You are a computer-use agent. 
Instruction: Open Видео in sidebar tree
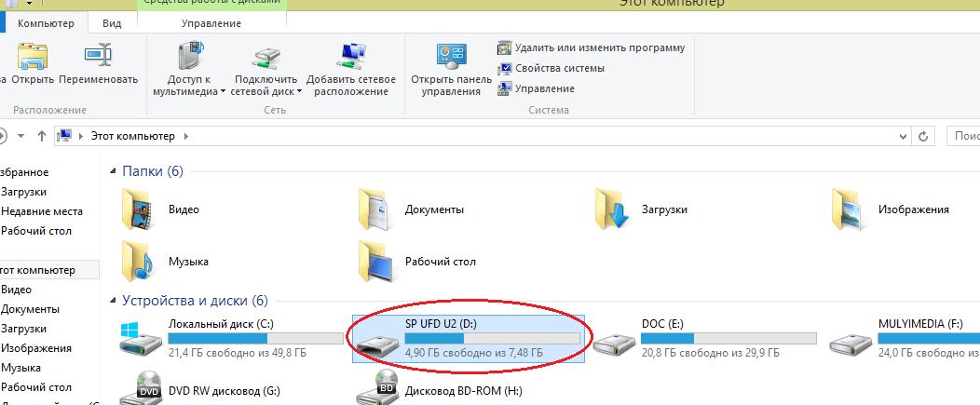pyautogui.click(x=16, y=290)
